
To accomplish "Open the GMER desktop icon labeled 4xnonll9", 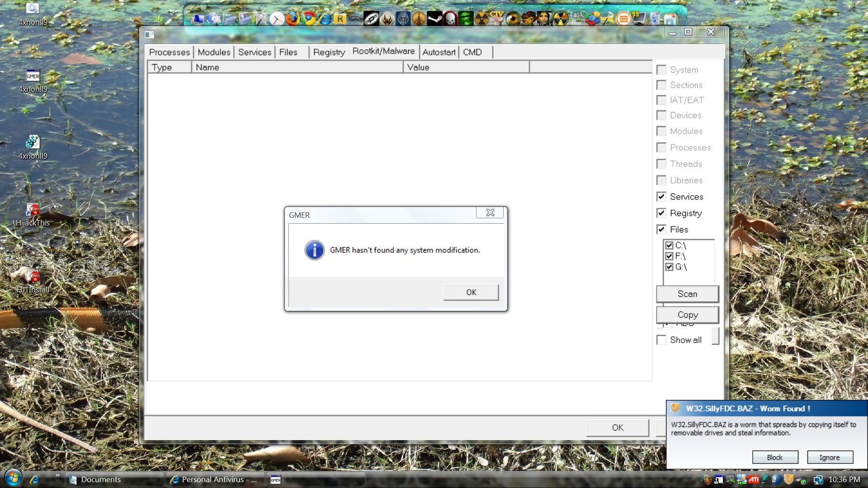I will 33,81.
